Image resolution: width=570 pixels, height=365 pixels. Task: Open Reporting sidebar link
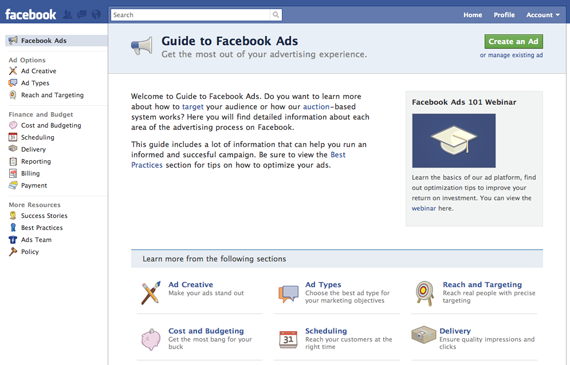click(36, 161)
